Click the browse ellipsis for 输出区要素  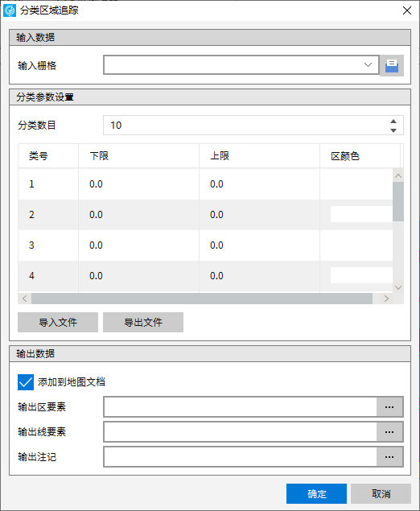[389, 407]
